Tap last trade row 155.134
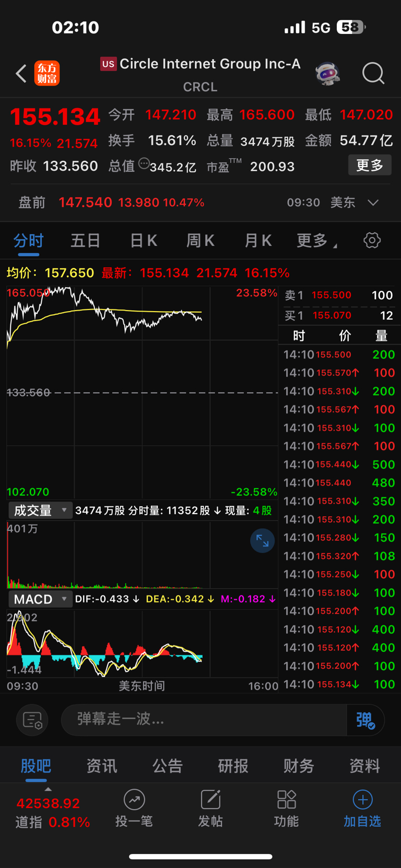Viewport: 401px width, 868px height. (339, 684)
